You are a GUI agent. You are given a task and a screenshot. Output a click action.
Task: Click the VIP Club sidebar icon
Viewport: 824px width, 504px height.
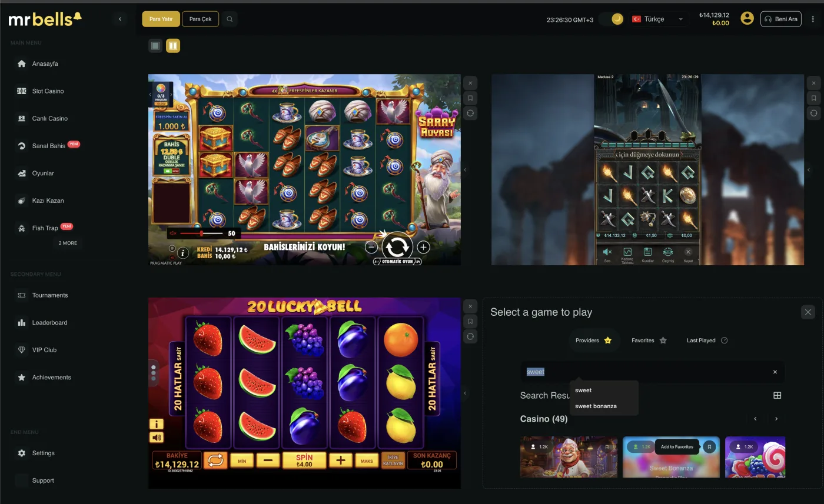(x=21, y=349)
